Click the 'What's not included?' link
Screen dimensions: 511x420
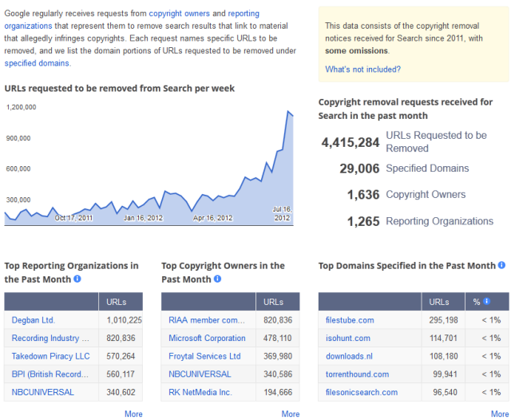[362, 69]
